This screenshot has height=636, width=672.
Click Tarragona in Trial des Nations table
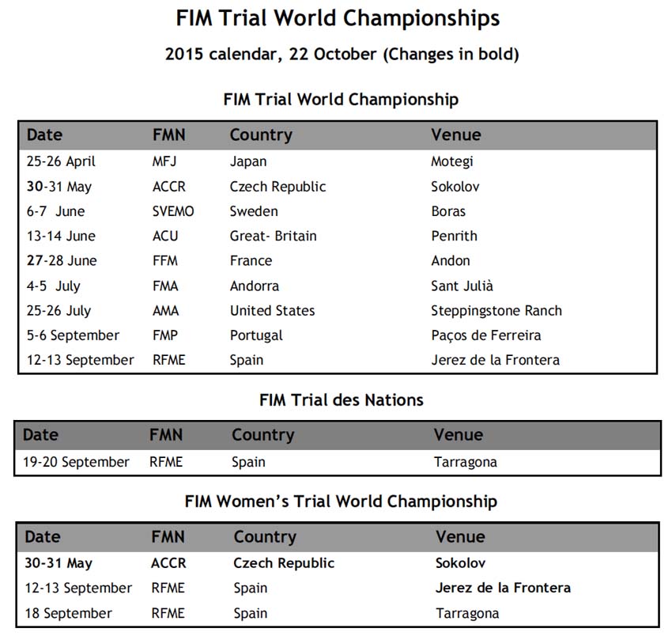(x=466, y=462)
